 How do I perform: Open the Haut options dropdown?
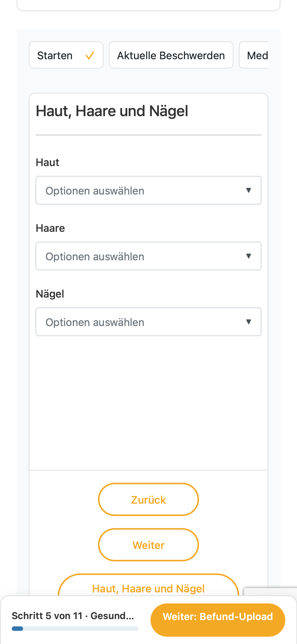(148, 190)
